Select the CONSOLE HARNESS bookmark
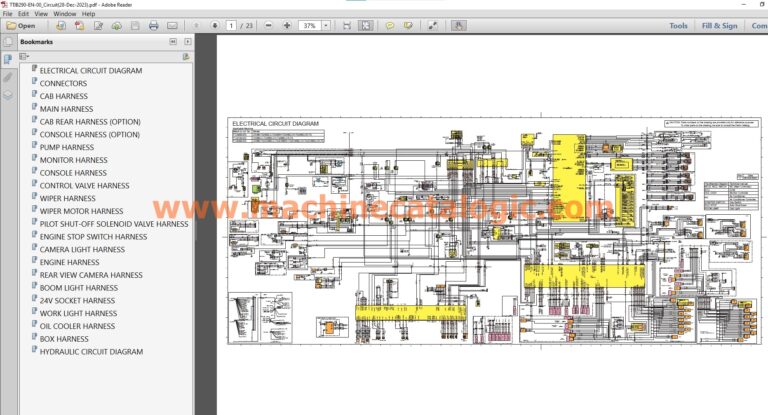This screenshot has width=768, height=415. coord(73,172)
